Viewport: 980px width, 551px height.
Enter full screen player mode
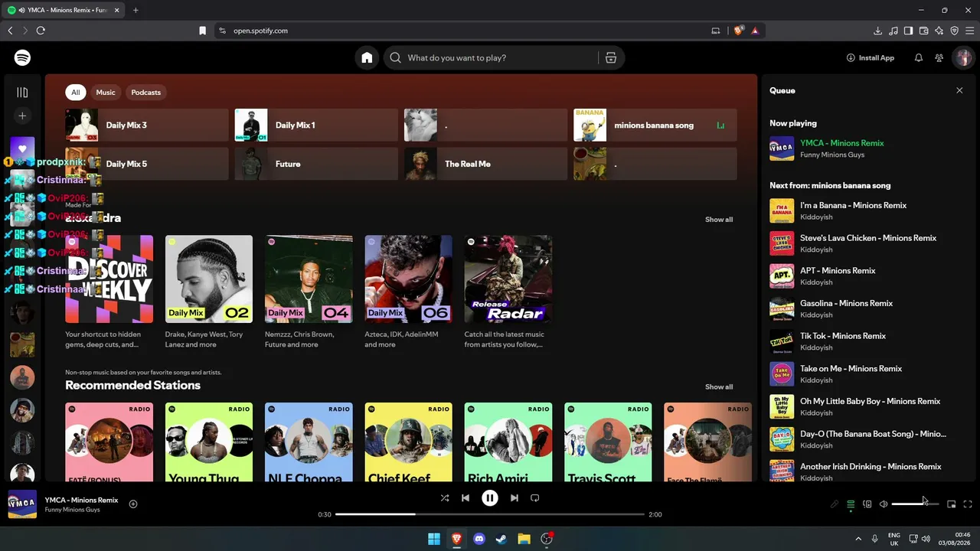pyautogui.click(x=968, y=504)
